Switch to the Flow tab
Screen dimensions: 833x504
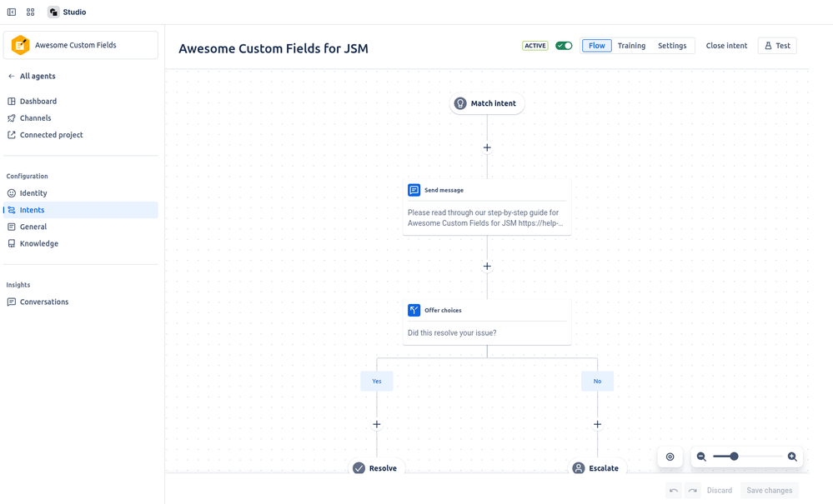click(596, 46)
